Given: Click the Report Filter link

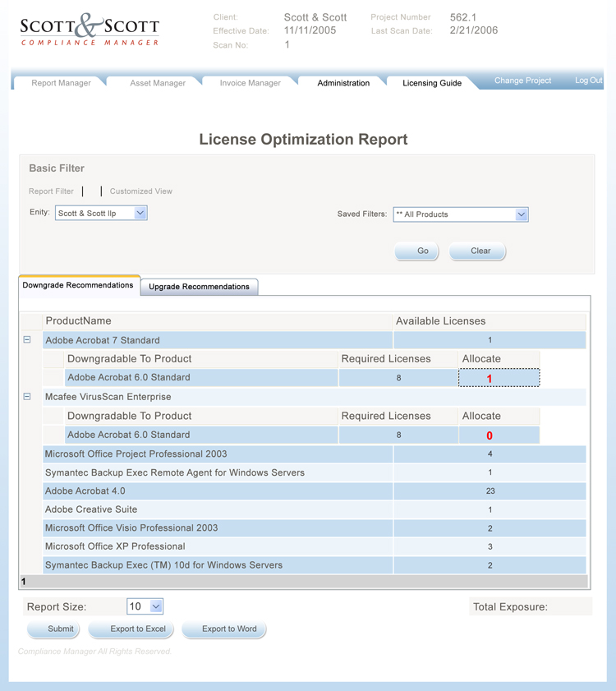Looking at the screenshot, I should pos(51,191).
